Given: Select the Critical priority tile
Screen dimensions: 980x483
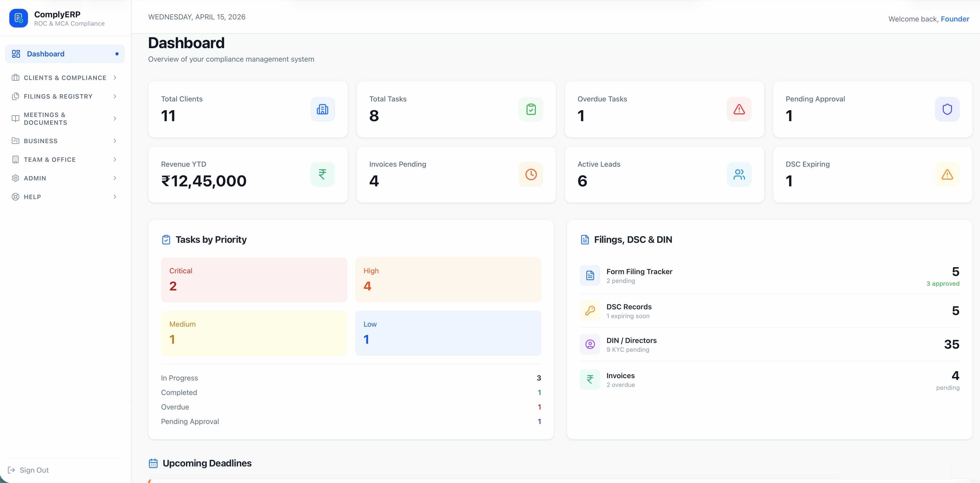Looking at the screenshot, I should pyautogui.click(x=253, y=280).
